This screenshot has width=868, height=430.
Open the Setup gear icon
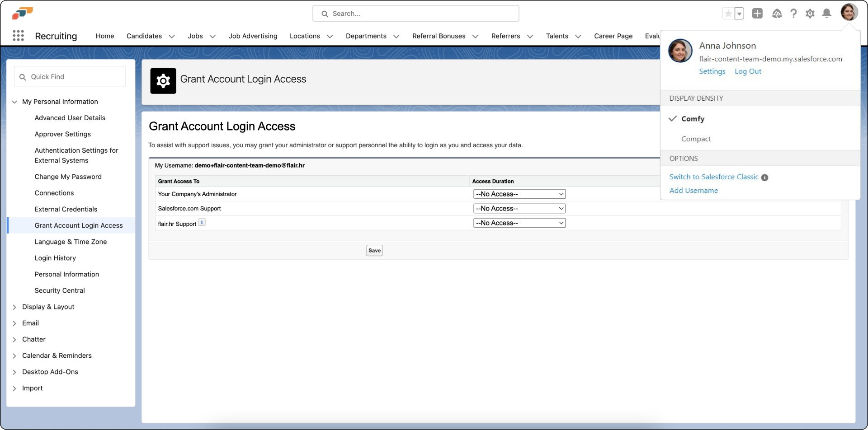pyautogui.click(x=810, y=14)
